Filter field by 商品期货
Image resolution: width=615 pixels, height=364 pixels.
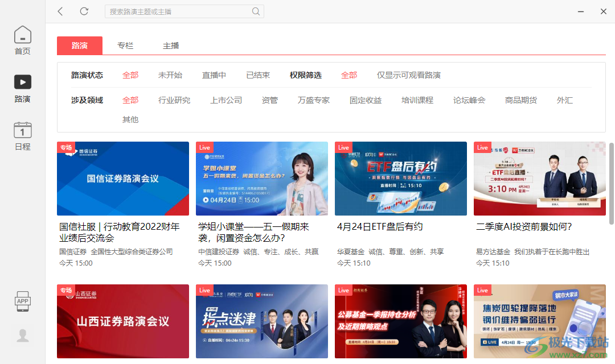pyautogui.click(x=521, y=100)
